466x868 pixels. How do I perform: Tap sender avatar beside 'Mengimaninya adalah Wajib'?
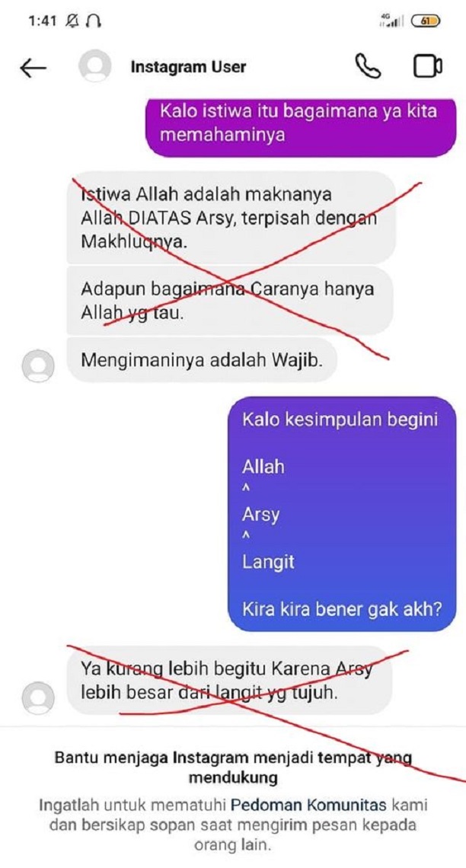pos(38,366)
